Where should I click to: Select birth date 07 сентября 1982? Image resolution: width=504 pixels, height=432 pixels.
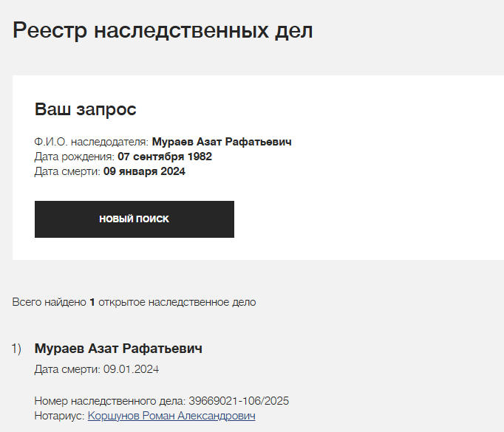(165, 157)
